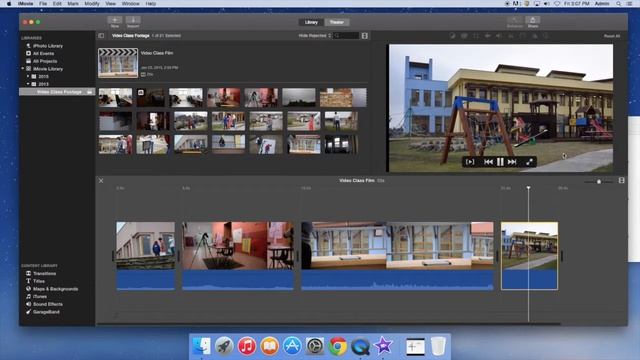
Task: Open Finder from the Dock
Action: tap(202, 346)
